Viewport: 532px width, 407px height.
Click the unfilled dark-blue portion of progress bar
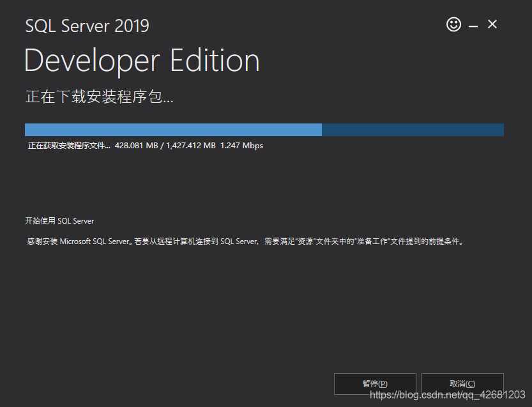click(x=413, y=130)
